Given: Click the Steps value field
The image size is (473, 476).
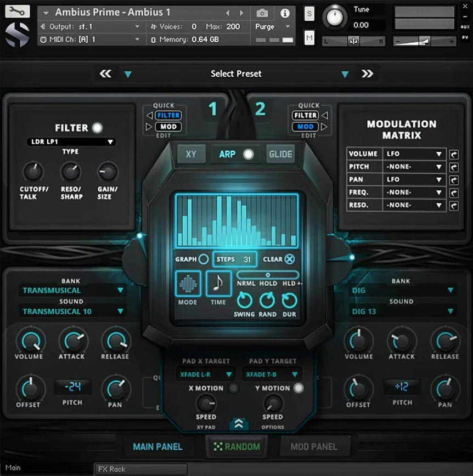Looking at the screenshot, I should coord(235,259).
